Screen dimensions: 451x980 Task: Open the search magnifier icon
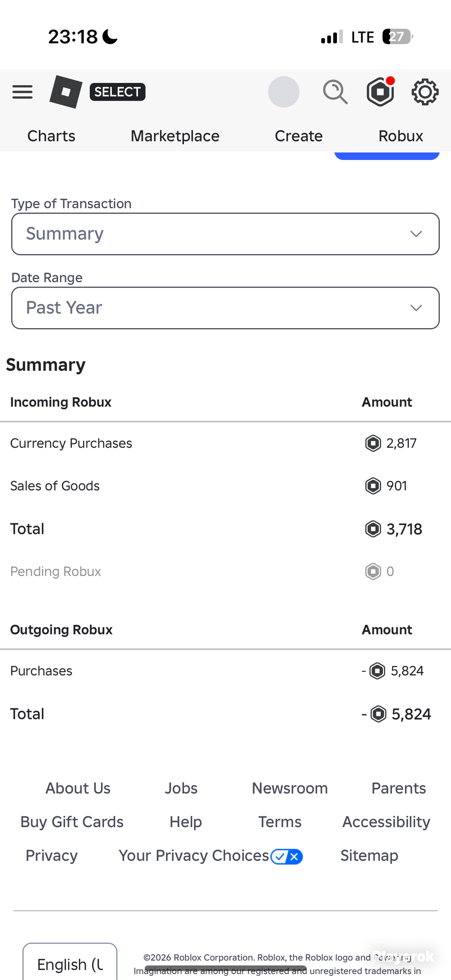click(x=335, y=92)
